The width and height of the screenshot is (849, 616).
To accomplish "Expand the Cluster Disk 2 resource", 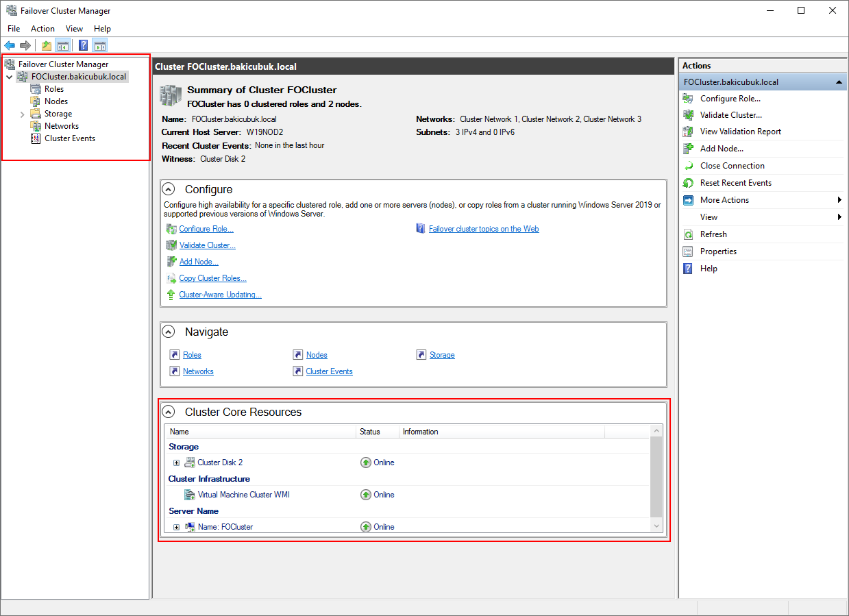I will coord(176,463).
